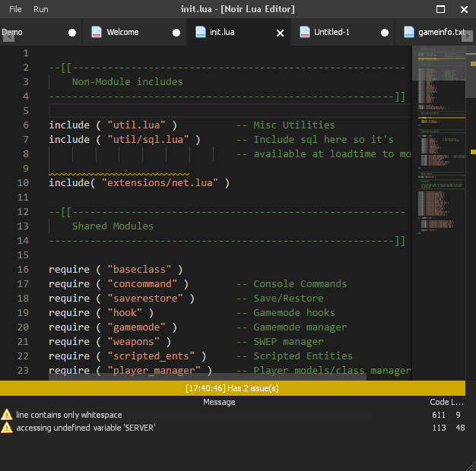The height and width of the screenshot is (471, 476).
Task: Switch to the Untitled-1 tab
Action: 332,33
